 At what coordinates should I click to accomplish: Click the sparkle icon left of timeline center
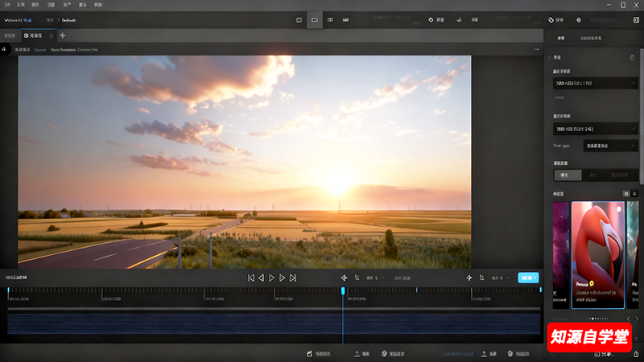344,278
